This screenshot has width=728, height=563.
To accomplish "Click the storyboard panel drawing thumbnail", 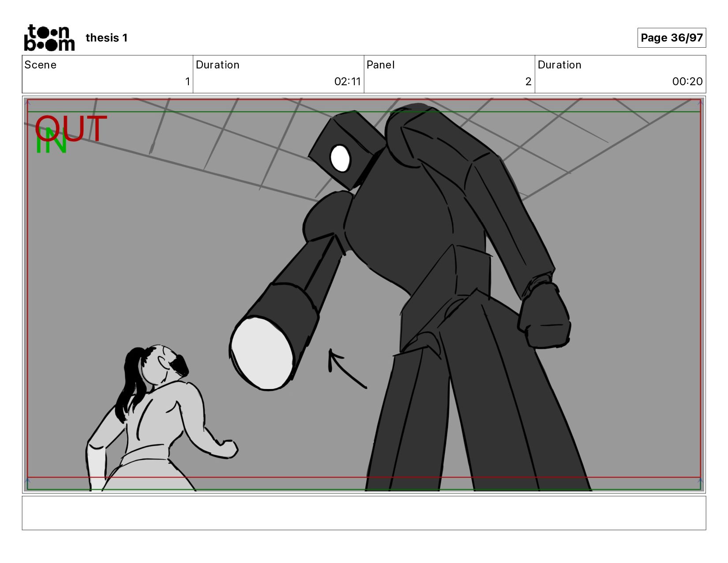I will point(364,295).
